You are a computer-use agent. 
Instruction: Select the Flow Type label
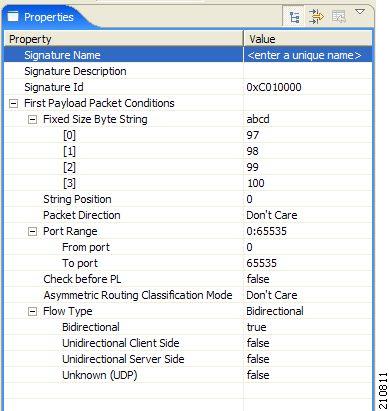point(68,311)
